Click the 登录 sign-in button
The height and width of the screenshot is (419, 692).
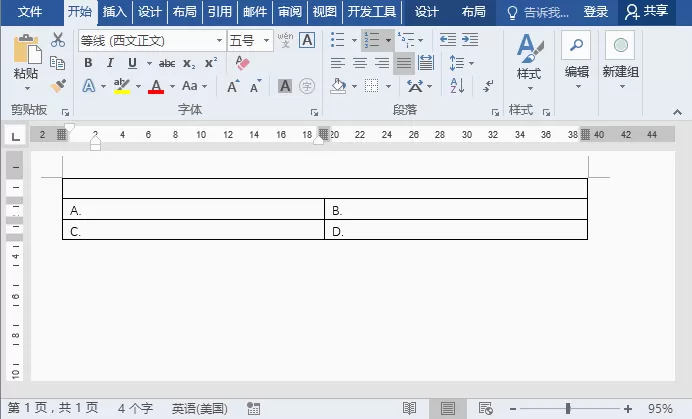[595, 12]
